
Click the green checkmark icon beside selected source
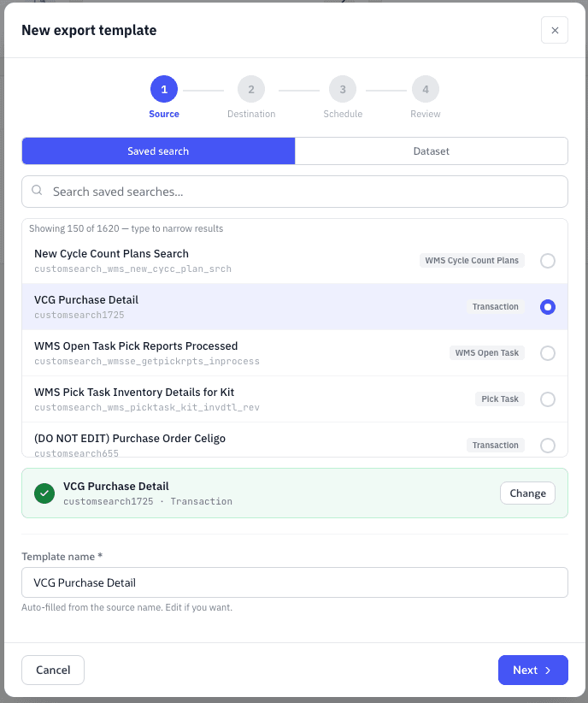click(44, 493)
